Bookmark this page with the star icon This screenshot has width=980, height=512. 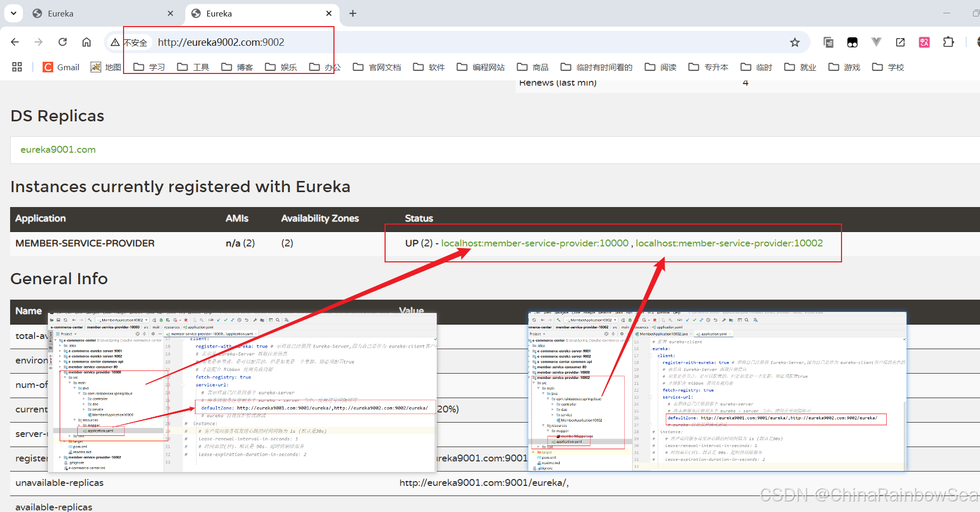(x=795, y=42)
